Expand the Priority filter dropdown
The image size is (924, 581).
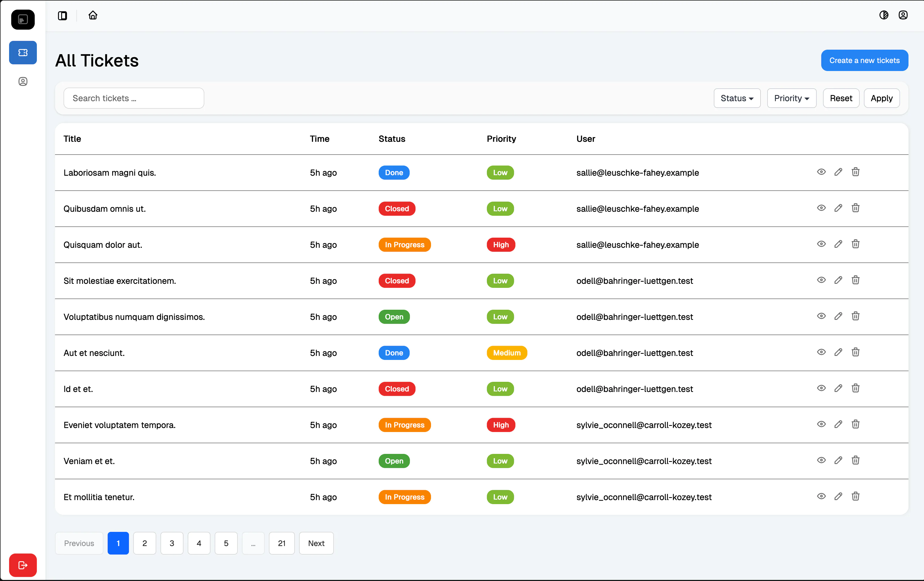pyautogui.click(x=791, y=98)
